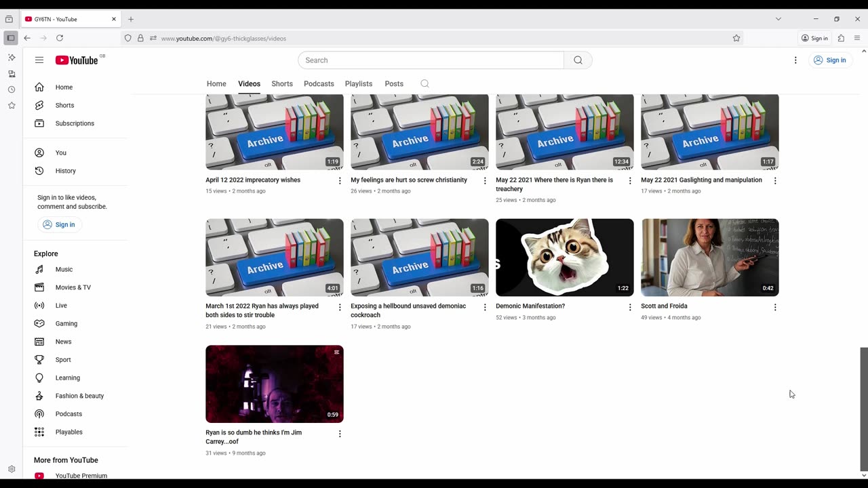Open the Playlists tab
868x488 pixels.
[359, 84]
